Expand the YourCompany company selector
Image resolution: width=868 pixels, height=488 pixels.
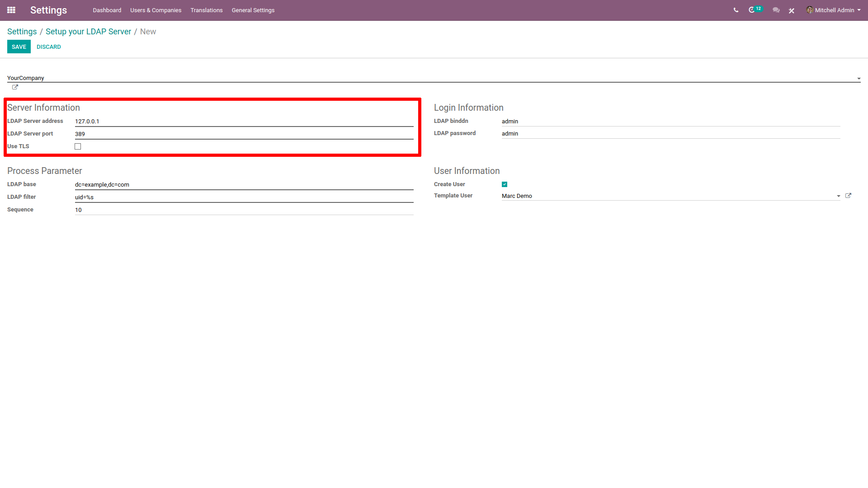tap(859, 77)
